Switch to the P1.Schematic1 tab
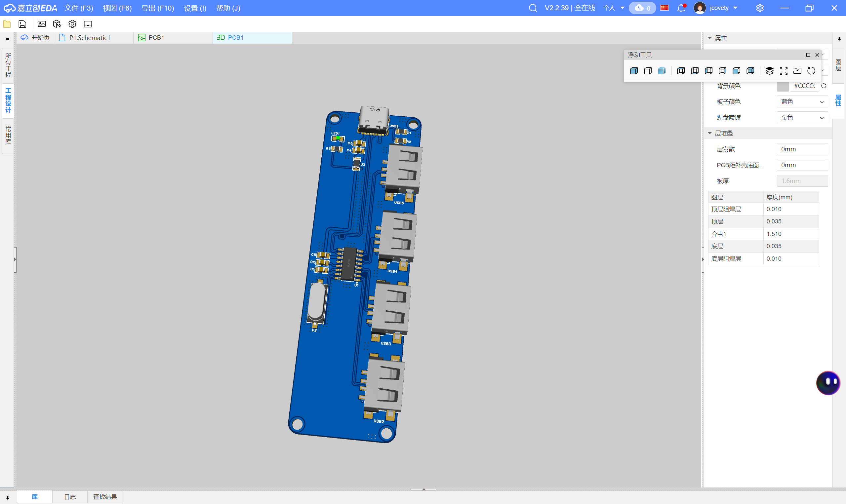Screen dimensions: 846x504 pyautogui.click(x=94, y=38)
